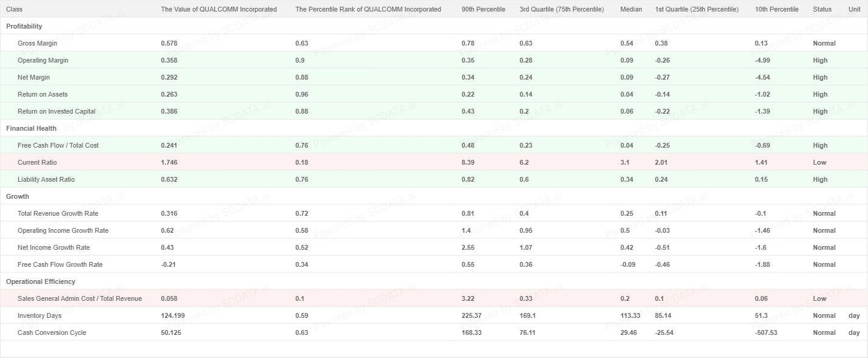Click the 10th Percentile column header
The width and height of the screenshot is (868, 358).
coord(777,9)
